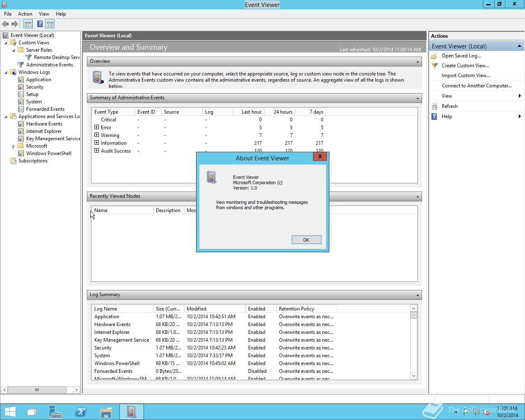The width and height of the screenshot is (525, 420).
Task: Expand the Warning event type row
Action: [96, 135]
